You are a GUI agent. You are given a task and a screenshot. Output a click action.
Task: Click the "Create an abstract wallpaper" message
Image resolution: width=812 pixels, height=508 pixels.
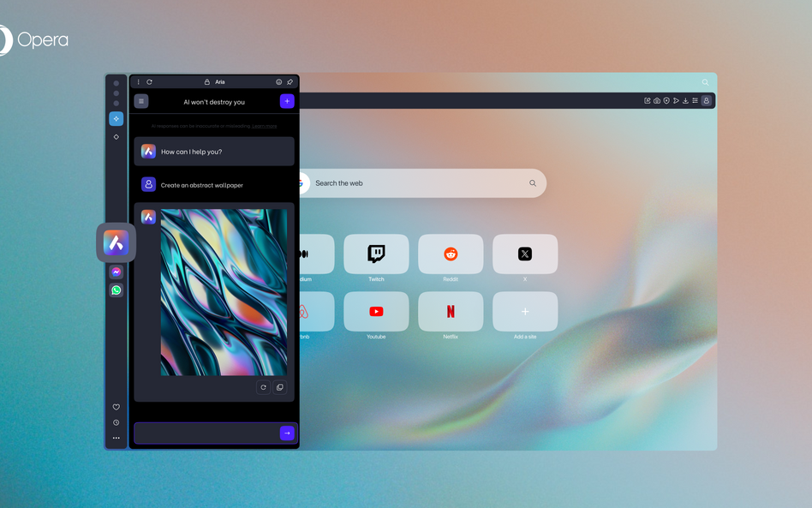tap(202, 185)
